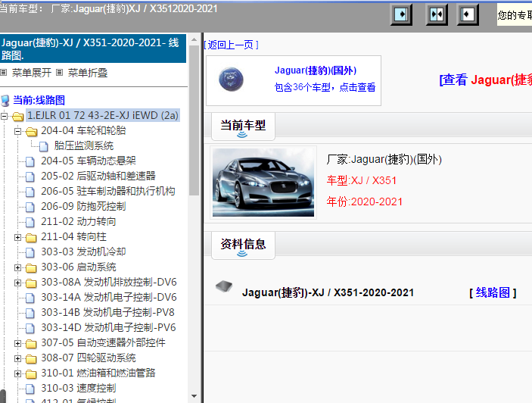
Task: Click the 您的专 label at top right
Action: (515, 15)
